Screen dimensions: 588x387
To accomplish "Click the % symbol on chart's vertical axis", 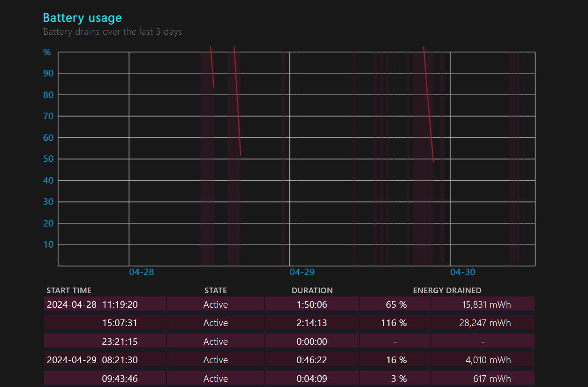I will pos(47,52).
